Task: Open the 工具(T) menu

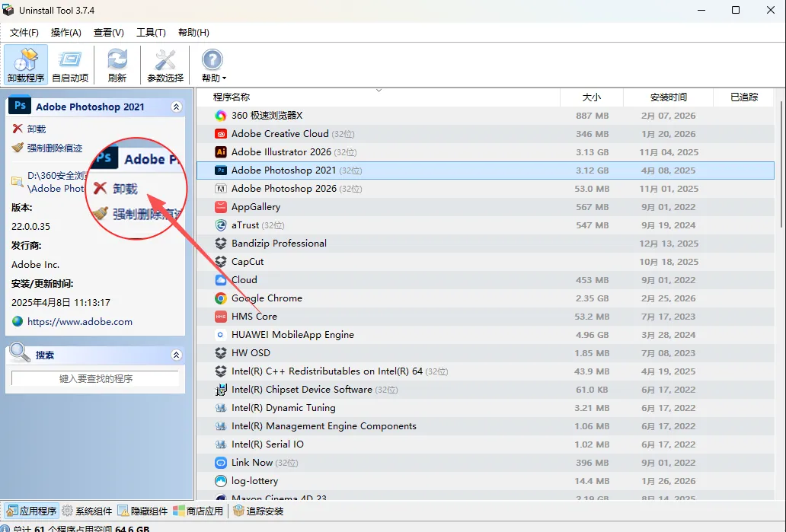Action: pyautogui.click(x=151, y=33)
